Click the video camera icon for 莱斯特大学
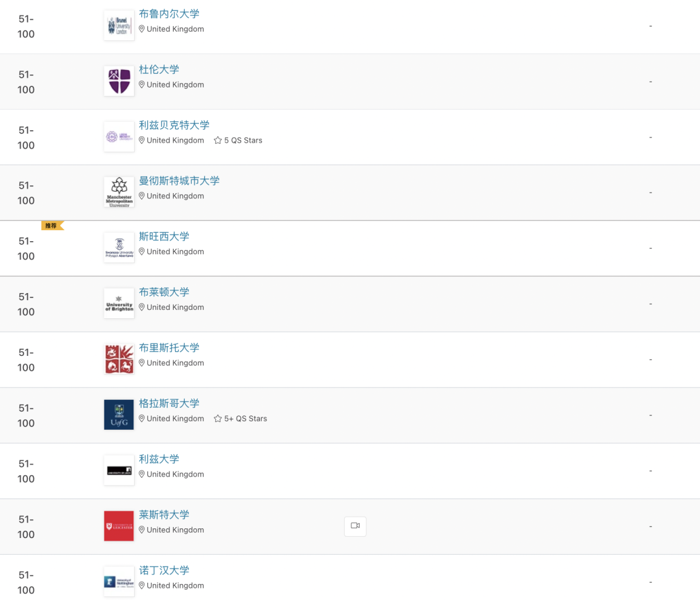 coord(355,526)
